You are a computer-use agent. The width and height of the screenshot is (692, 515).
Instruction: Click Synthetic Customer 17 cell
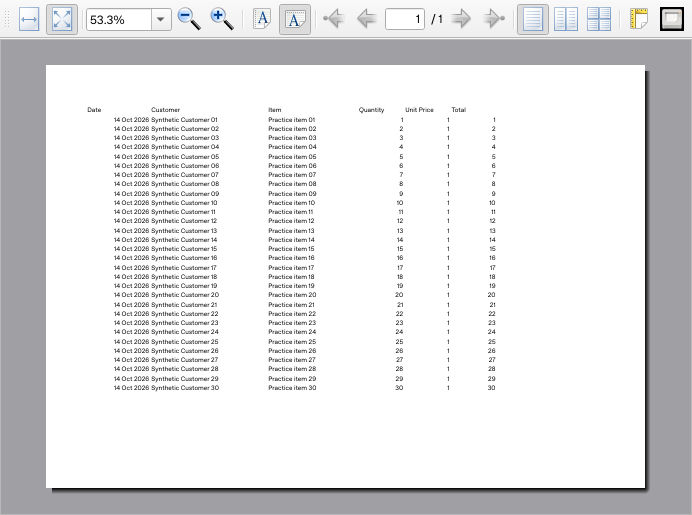184,268
